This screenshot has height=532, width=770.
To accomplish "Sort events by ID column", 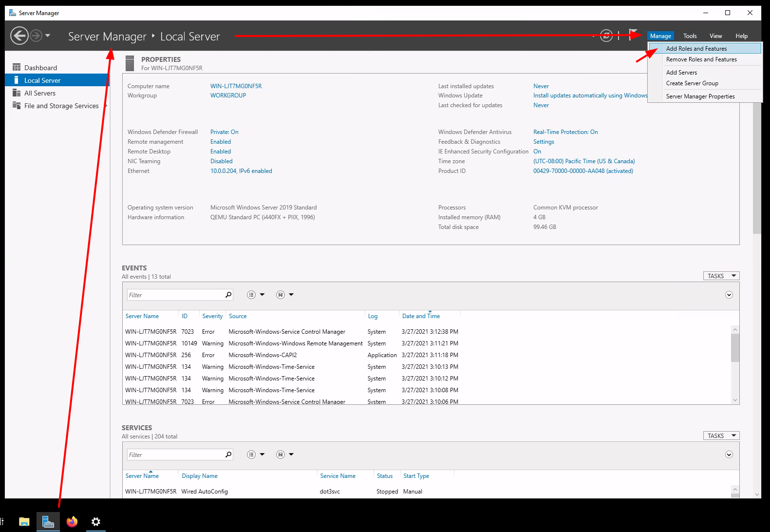I will point(185,316).
